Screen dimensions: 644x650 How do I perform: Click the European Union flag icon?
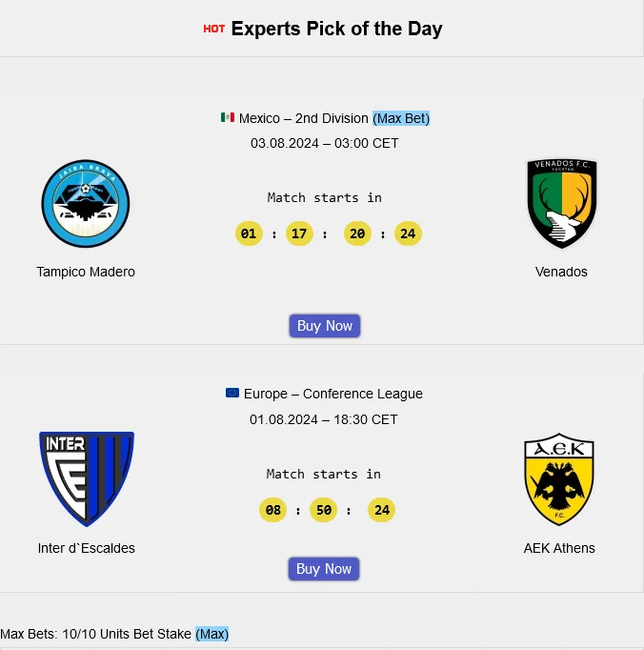[232, 394]
